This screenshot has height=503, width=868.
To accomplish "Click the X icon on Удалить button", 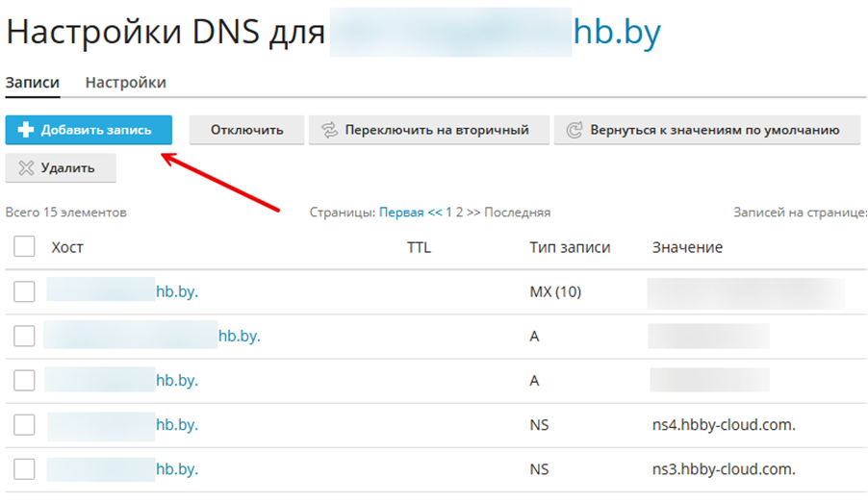I will pyautogui.click(x=26, y=167).
